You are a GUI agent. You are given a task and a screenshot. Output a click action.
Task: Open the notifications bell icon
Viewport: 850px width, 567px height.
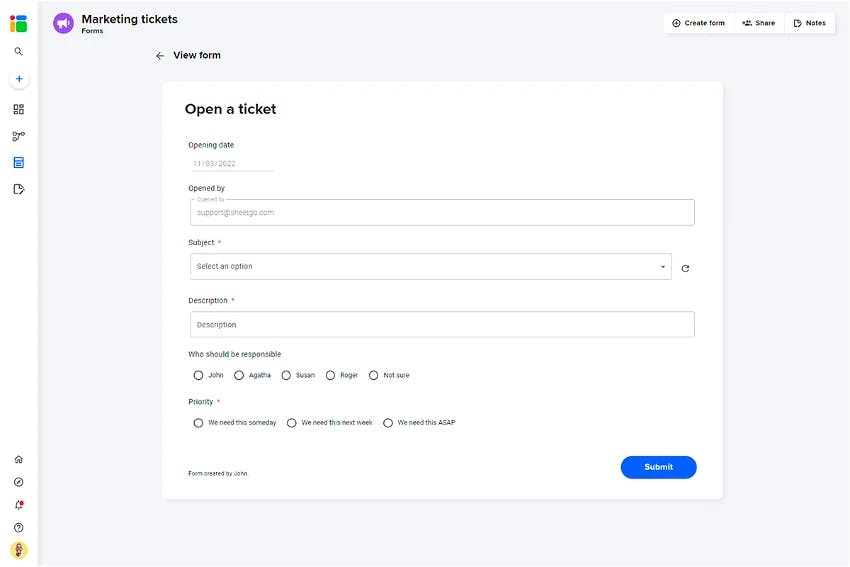tap(18, 505)
